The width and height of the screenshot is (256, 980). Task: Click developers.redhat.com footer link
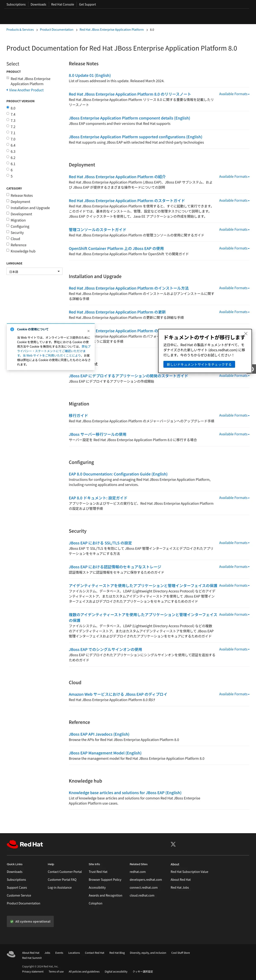146,879
